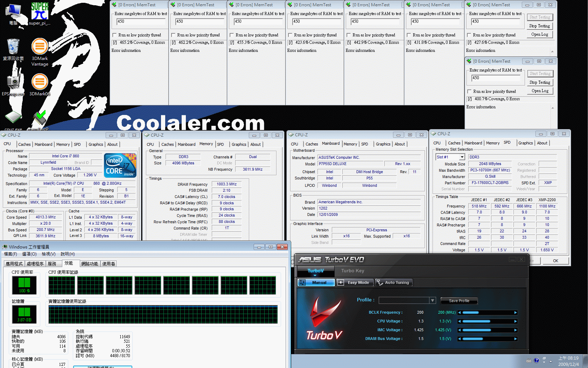Select the 3DMark06 desktop icon
This screenshot has width=588, height=368.
pyautogui.click(x=40, y=85)
